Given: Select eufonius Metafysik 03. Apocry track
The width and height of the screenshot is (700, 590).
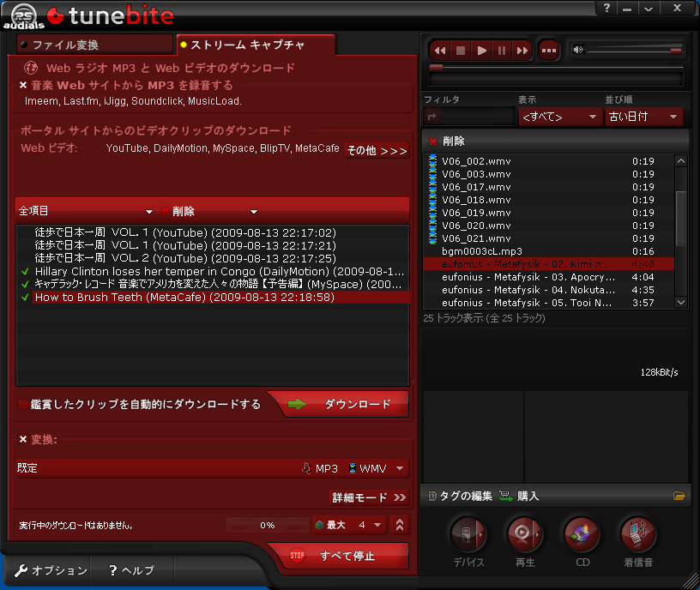Looking at the screenshot, I should tap(548, 277).
